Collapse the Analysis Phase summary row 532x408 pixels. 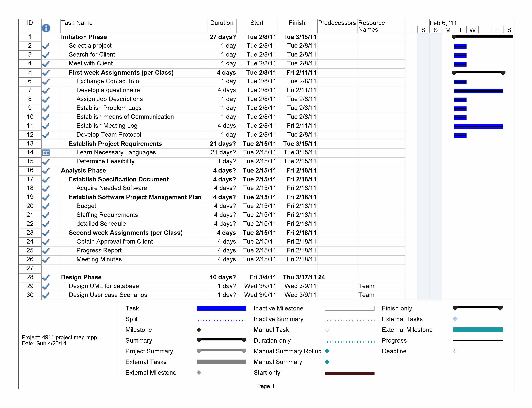point(83,171)
